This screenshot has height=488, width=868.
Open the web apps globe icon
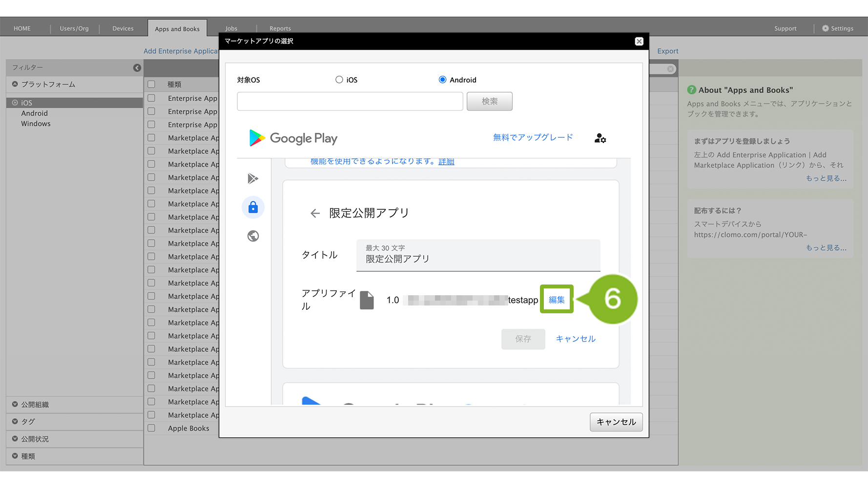(x=253, y=236)
